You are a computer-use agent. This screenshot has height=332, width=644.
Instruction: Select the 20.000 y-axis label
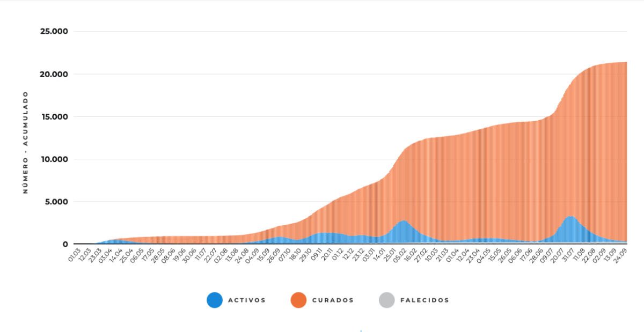[x=54, y=74]
